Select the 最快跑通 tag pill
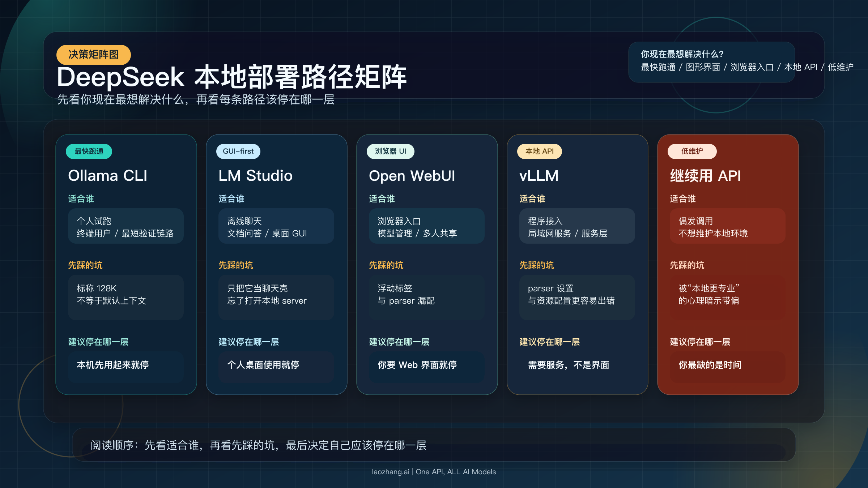This screenshot has width=868, height=488. (x=89, y=151)
